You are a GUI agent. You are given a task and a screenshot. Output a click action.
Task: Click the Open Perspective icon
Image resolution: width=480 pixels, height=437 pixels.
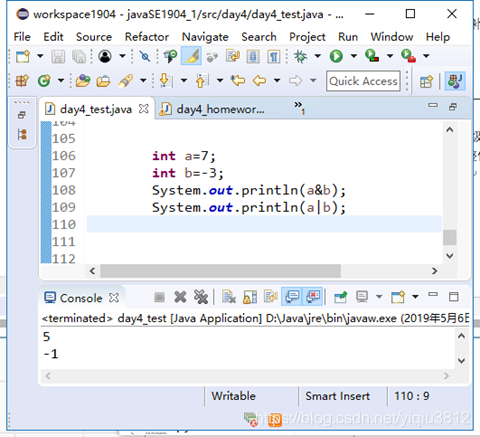pyautogui.click(x=426, y=81)
